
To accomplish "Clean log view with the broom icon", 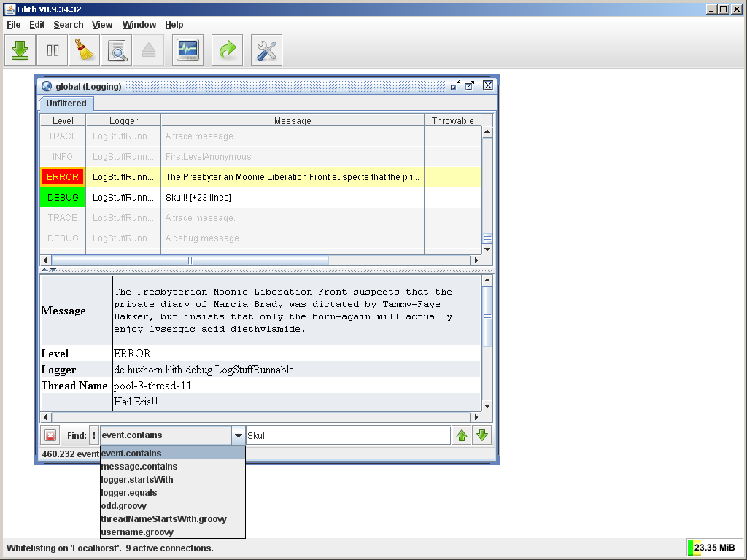I will [83, 50].
